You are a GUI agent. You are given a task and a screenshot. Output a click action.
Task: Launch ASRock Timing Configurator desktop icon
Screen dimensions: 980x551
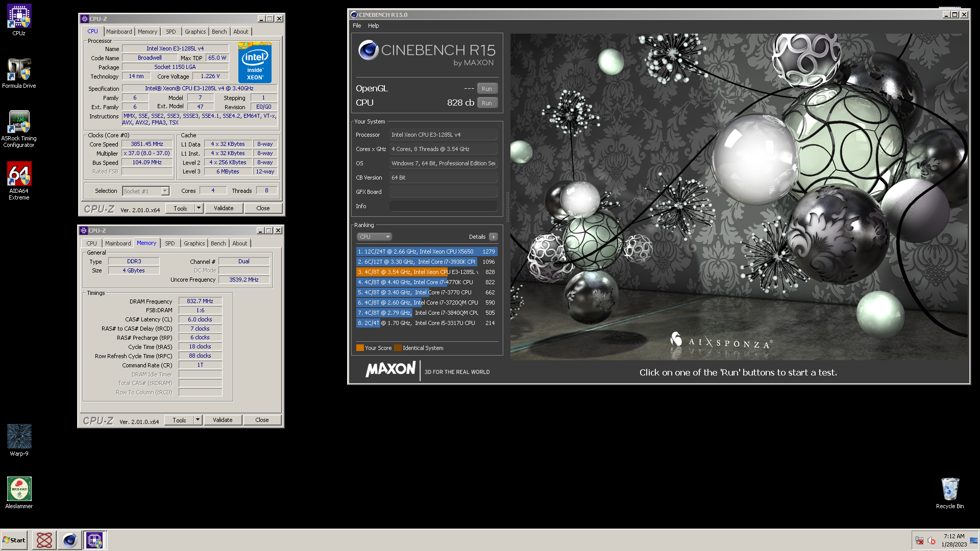click(x=19, y=129)
